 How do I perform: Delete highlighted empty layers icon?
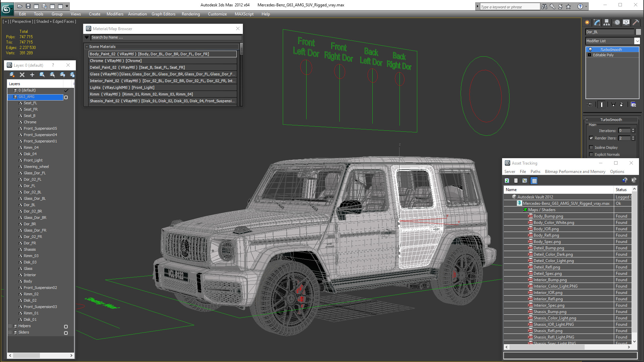click(22, 75)
